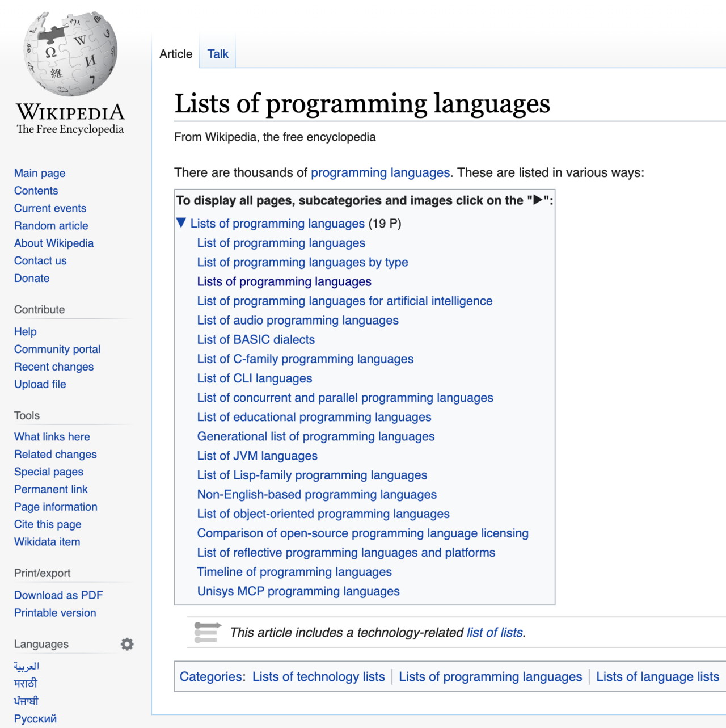Viewport: 726px width, 728px height.
Task: Open List of CLI languages
Action: pyautogui.click(x=255, y=378)
